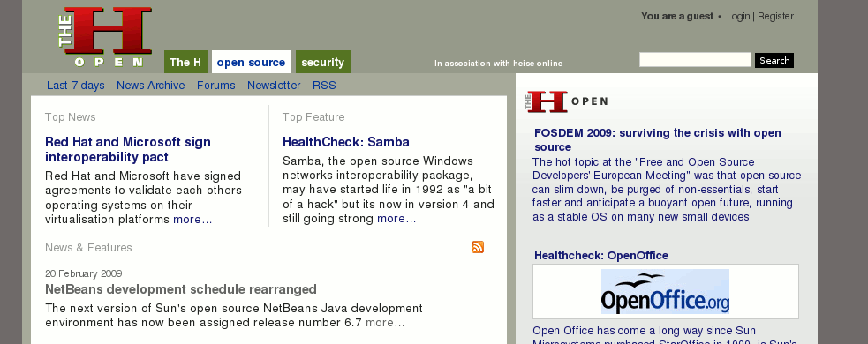The height and width of the screenshot is (344, 868).
Task: Go to News Archive
Action: 151,86
